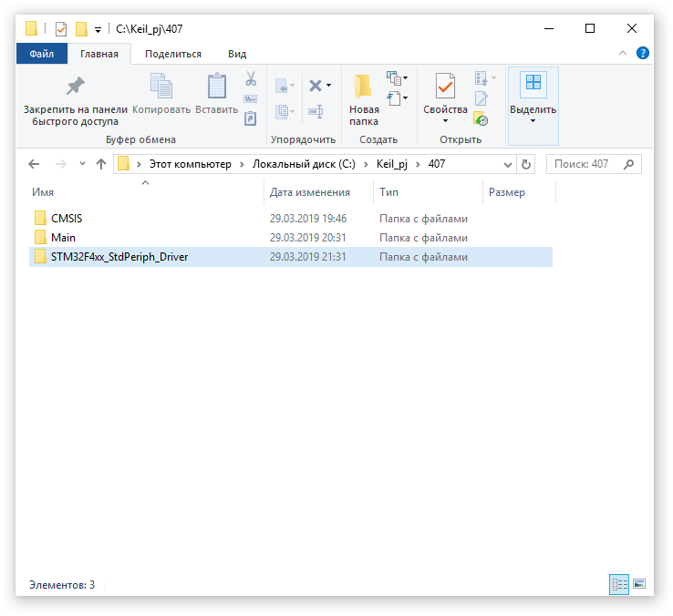Switch to large thumbnails view in status bar

coord(639,584)
